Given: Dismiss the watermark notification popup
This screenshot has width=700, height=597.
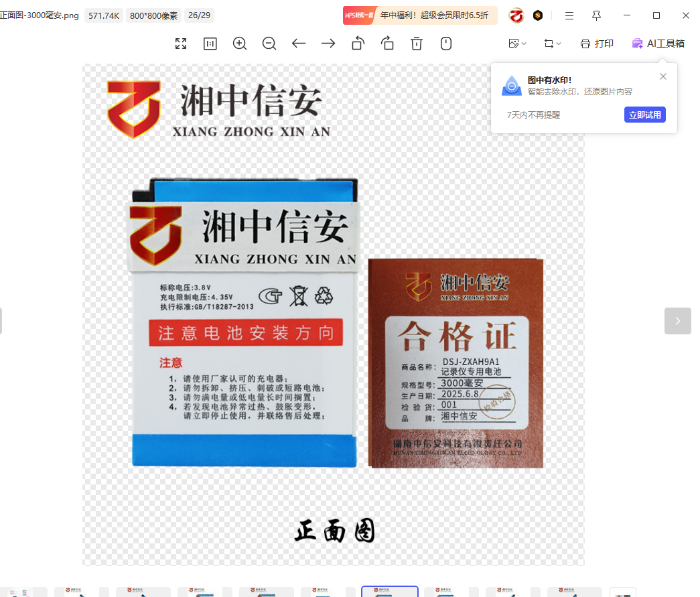Looking at the screenshot, I should [x=663, y=76].
